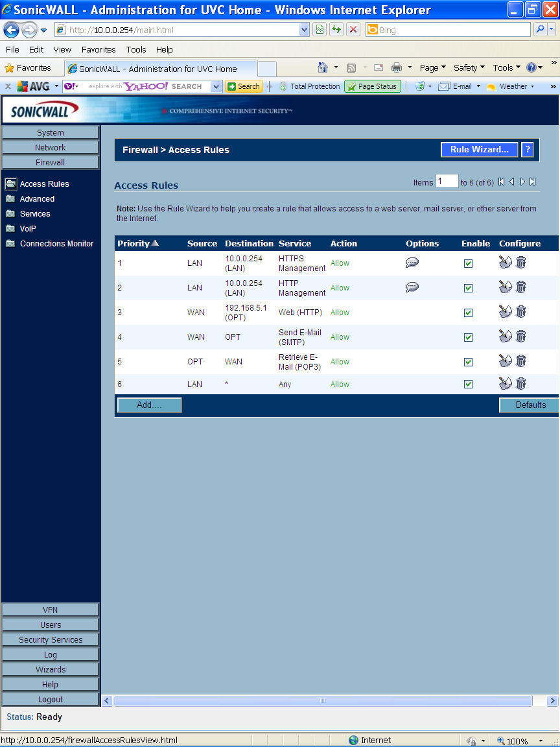Open the VPN section in sidebar

[x=51, y=610]
